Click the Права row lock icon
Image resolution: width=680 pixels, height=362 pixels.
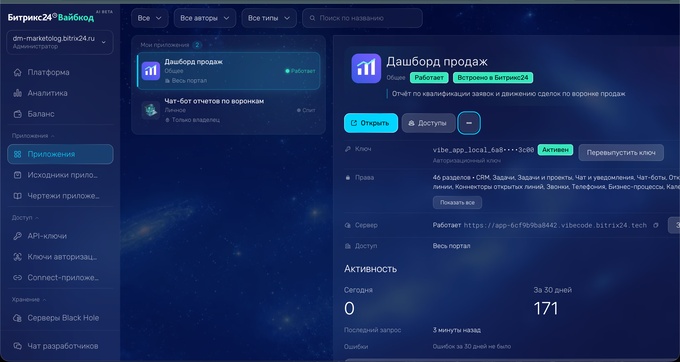[347, 178]
